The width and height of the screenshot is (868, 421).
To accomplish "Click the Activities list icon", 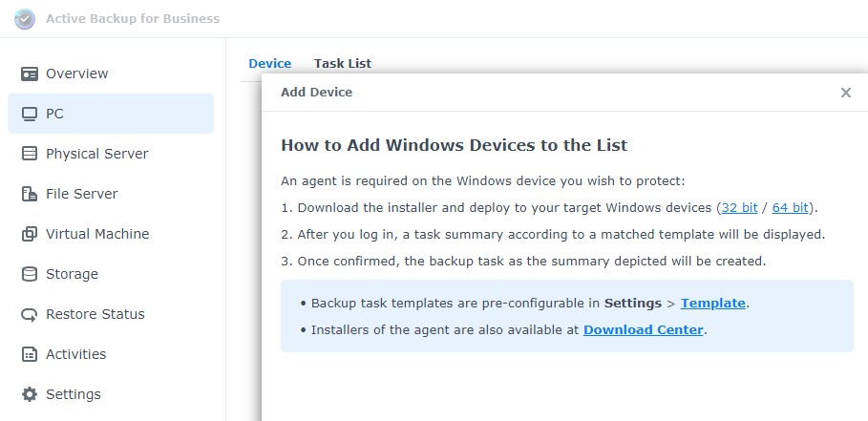I will coord(30,354).
